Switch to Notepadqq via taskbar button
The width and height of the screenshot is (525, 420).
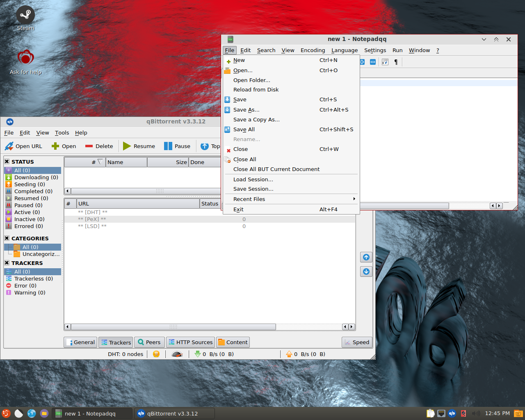93,413
